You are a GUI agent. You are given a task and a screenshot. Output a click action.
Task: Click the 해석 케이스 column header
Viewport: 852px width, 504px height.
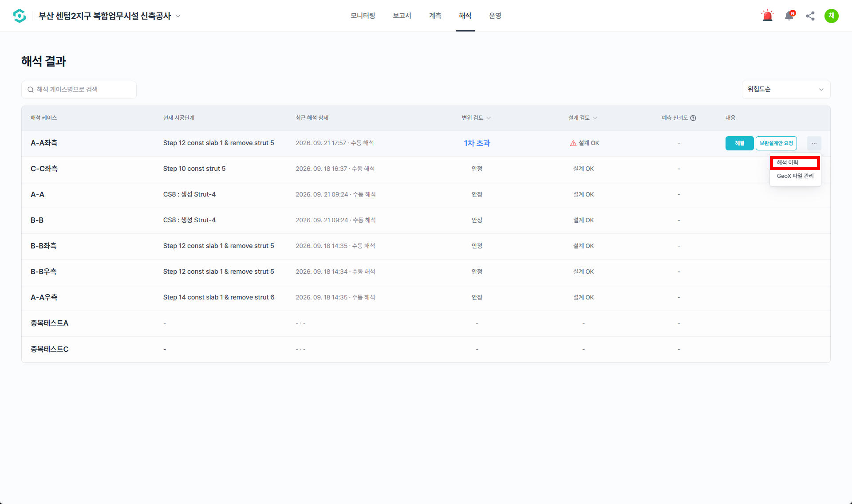[x=43, y=118]
